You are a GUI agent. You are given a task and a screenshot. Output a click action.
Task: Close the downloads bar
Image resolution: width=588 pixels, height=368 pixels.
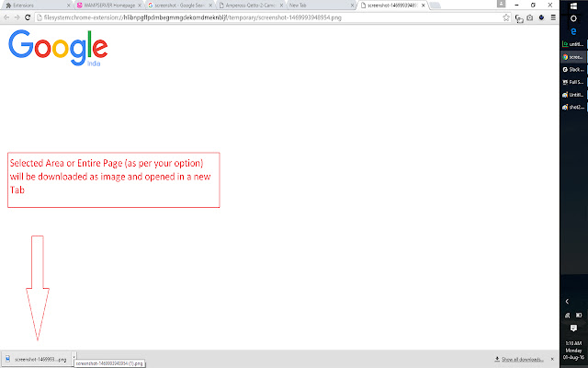click(552, 360)
